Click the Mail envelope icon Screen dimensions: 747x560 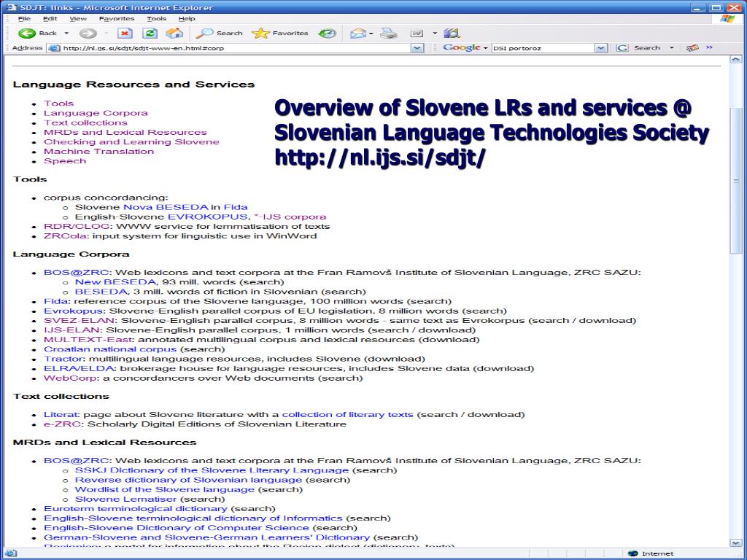[x=357, y=33]
